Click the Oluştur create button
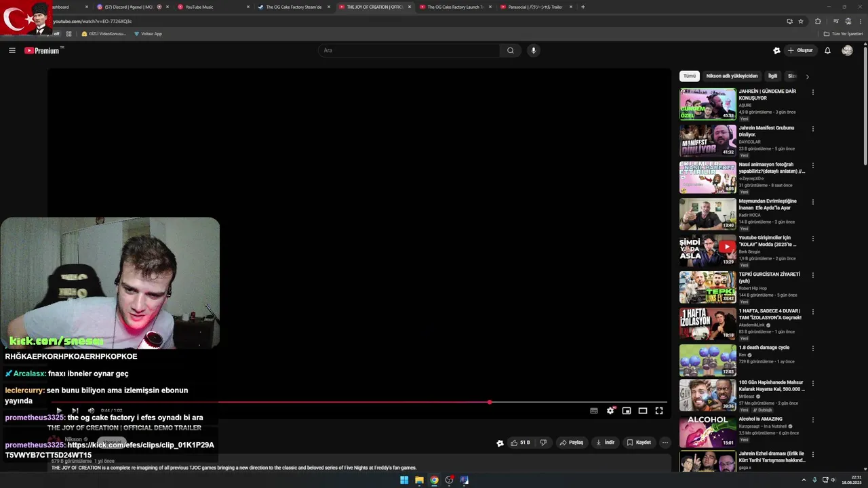868x488 pixels. pos(800,50)
